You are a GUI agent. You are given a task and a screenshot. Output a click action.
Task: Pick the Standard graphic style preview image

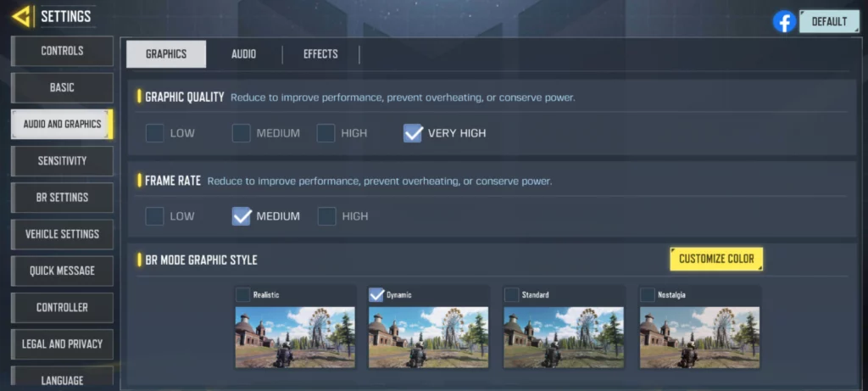coord(564,337)
